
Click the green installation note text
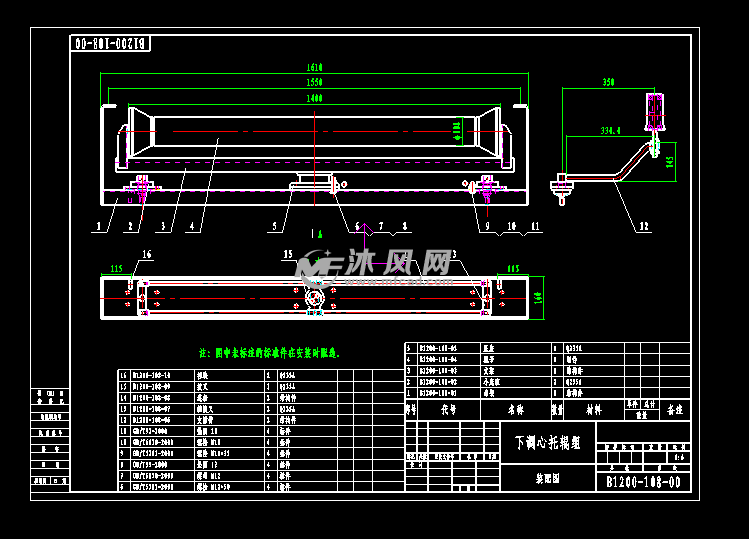click(x=270, y=353)
